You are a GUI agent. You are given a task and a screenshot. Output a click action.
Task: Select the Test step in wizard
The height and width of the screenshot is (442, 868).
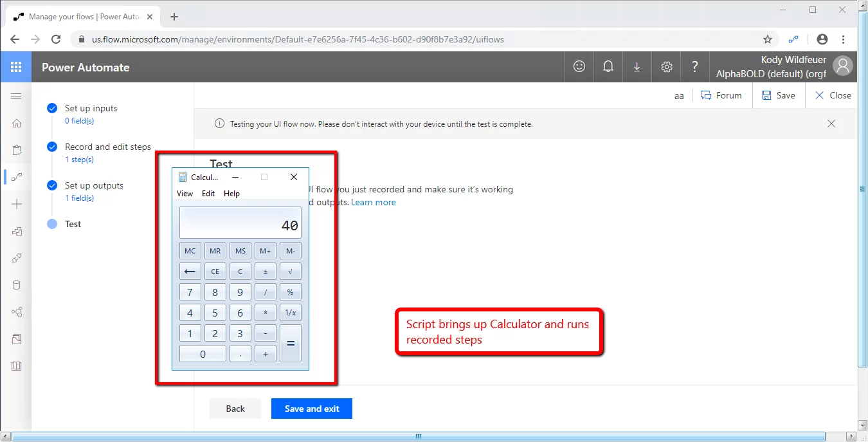(x=73, y=224)
